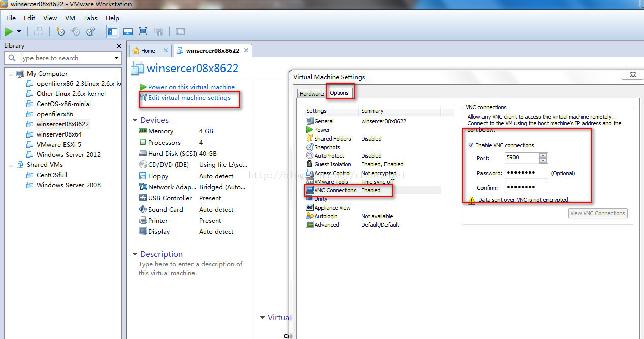Close the winsercer08x8622 tab
644x339 pixels.
(246, 50)
